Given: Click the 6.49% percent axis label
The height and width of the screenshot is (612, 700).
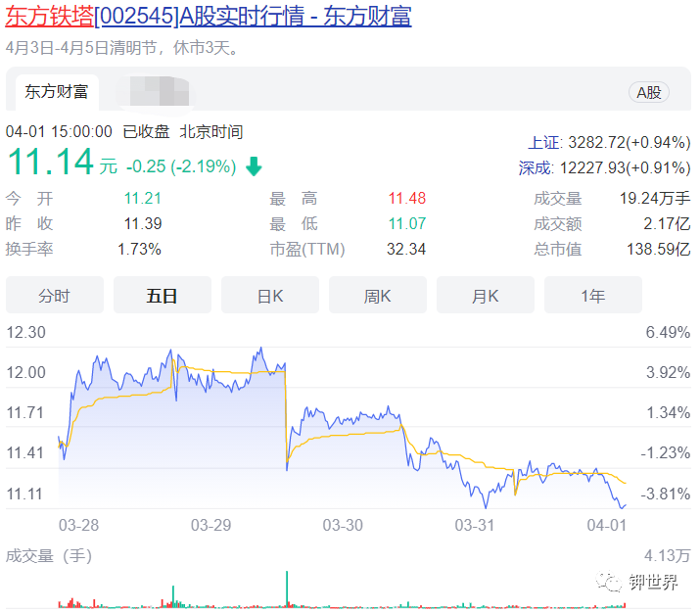Looking at the screenshot, I should [x=668, y=333].
